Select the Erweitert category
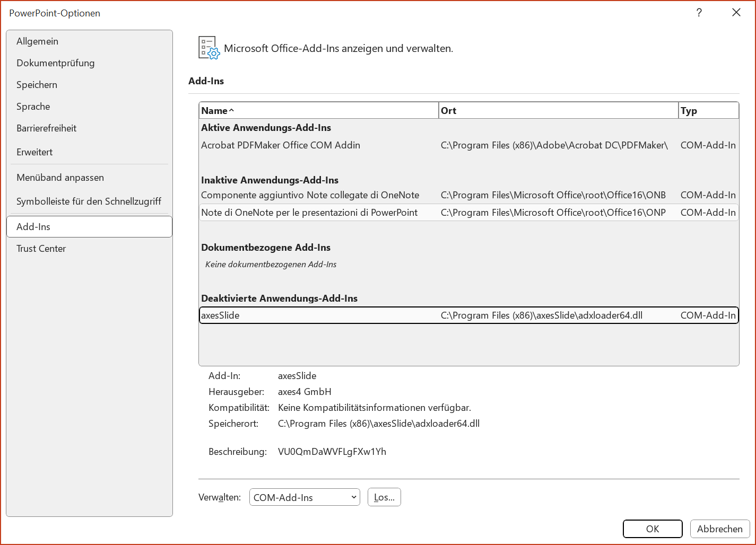 (x=89, y=152)
